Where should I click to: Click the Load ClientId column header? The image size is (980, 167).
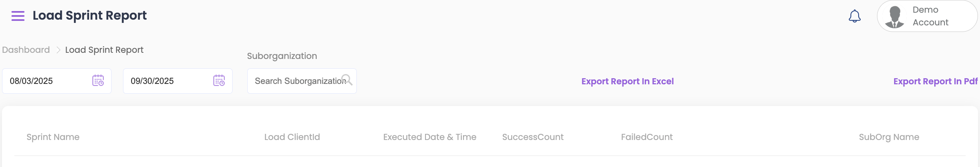click(x=292, y=137)
